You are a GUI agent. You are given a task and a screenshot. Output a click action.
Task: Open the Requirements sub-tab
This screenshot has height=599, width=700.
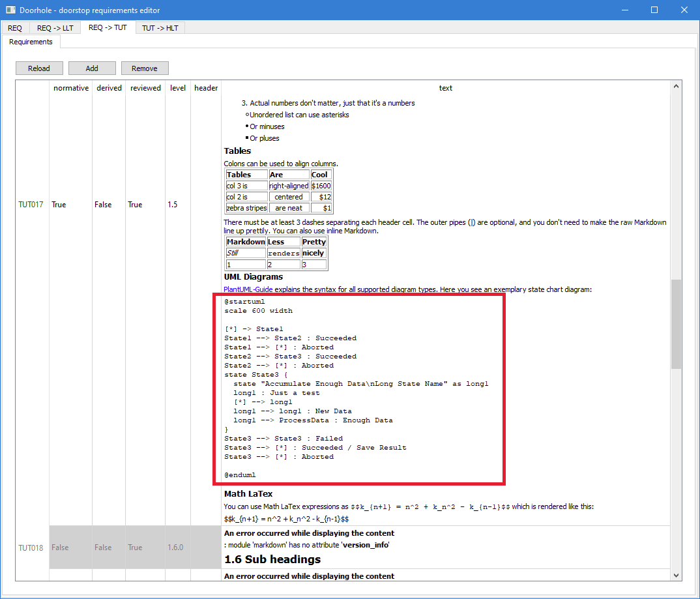click(x=30, y=41)
